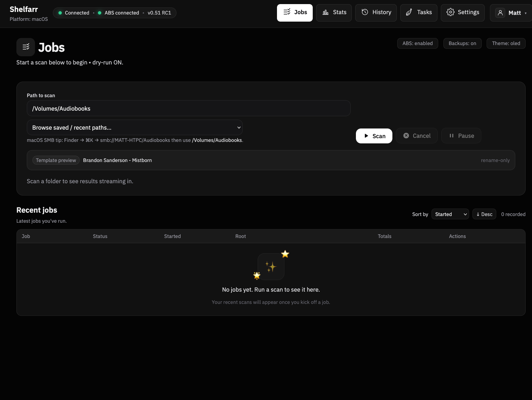Screen dimensions: 532x400
Task: Open the Started sort dropdown
Action: [x=450, y=214]
